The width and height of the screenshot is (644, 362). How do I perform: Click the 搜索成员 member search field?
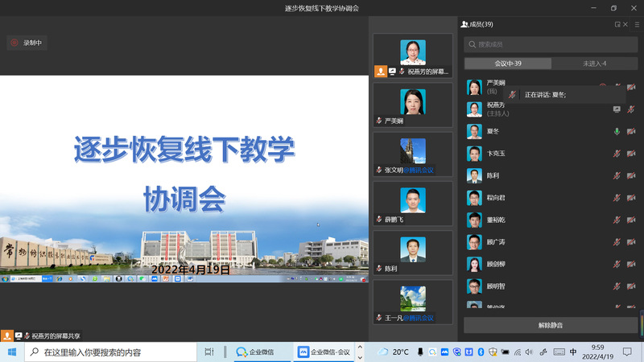[x=551, y=44]
